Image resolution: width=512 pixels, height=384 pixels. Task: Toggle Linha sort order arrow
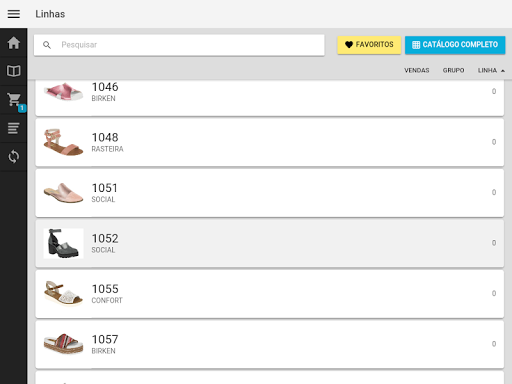point(503,71)
